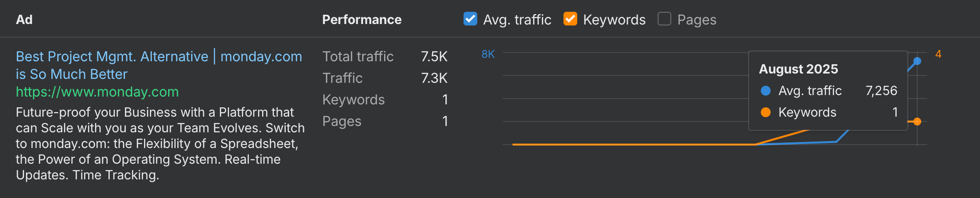980x198 pixels.
Task: Click the orange 4 right axis label
Action: pyautogui.click(x=938, y=54)
